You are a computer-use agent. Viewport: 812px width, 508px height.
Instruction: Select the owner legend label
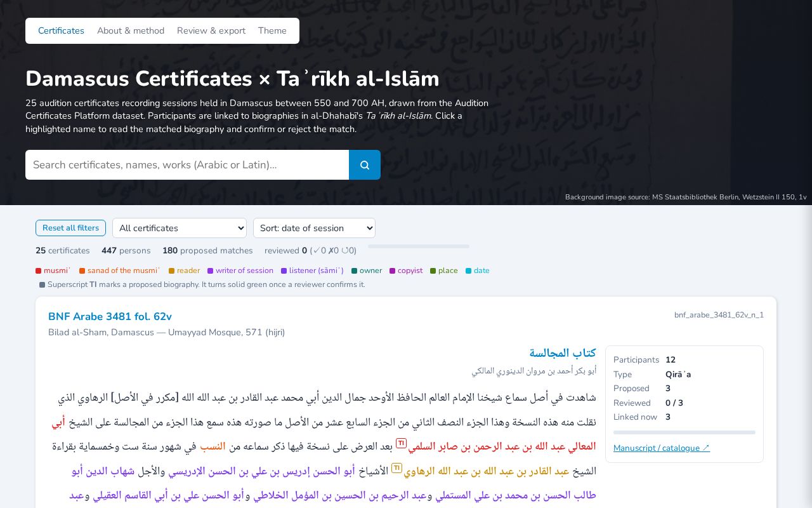370,271
